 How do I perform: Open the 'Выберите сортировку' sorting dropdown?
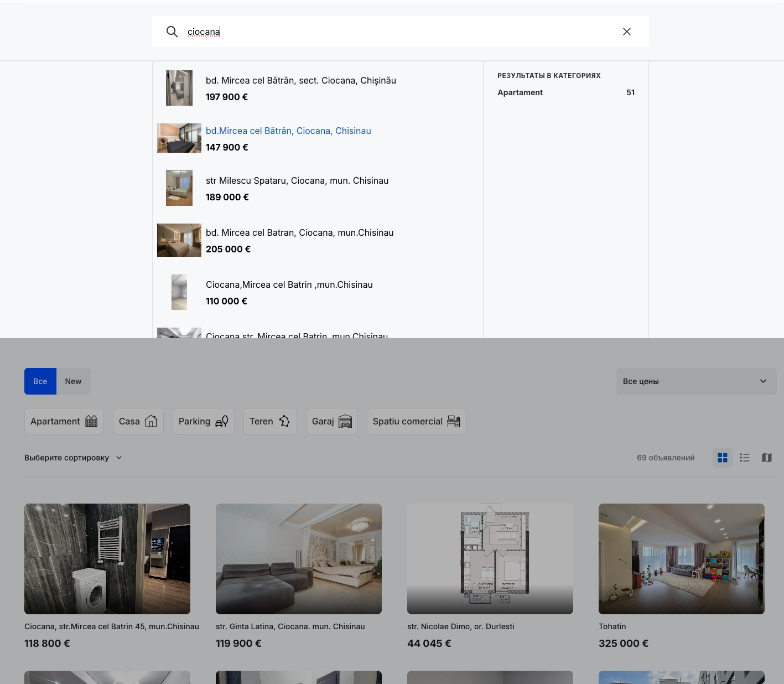[73, 458]
